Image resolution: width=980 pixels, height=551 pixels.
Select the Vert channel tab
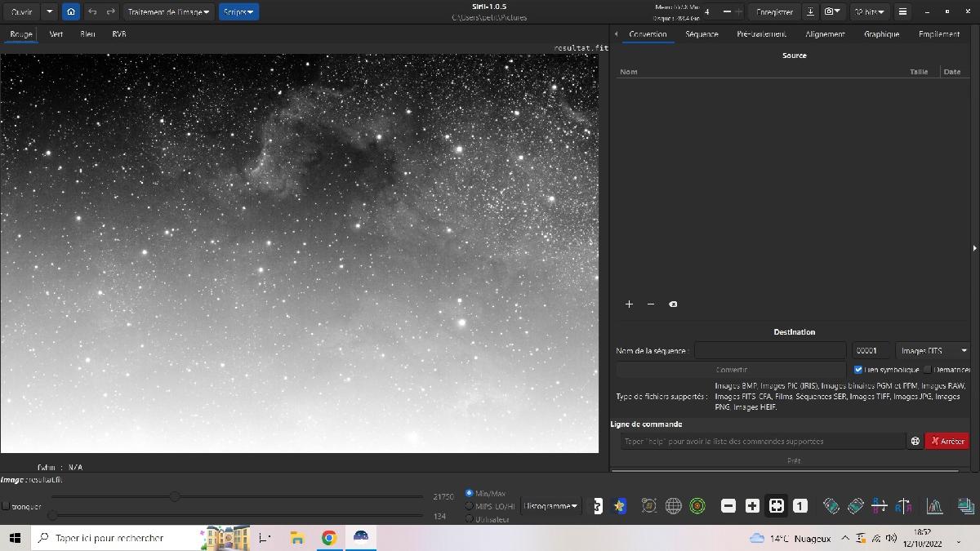(x=56, y=34)
